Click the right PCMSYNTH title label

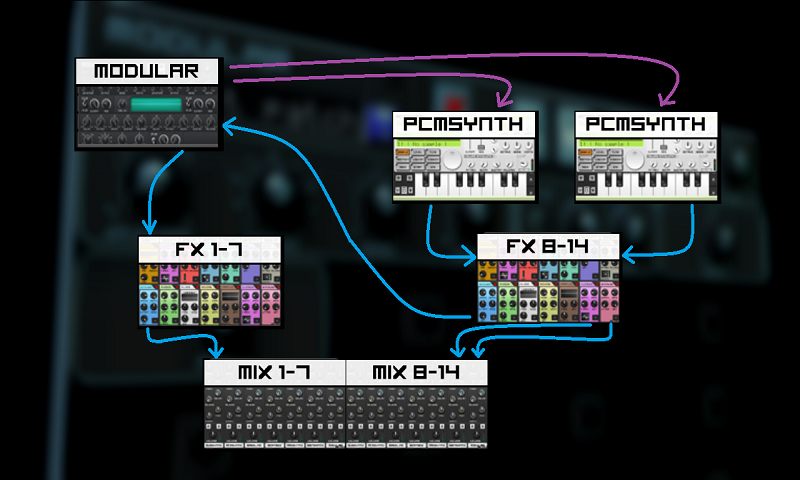[x=648, y=125]
